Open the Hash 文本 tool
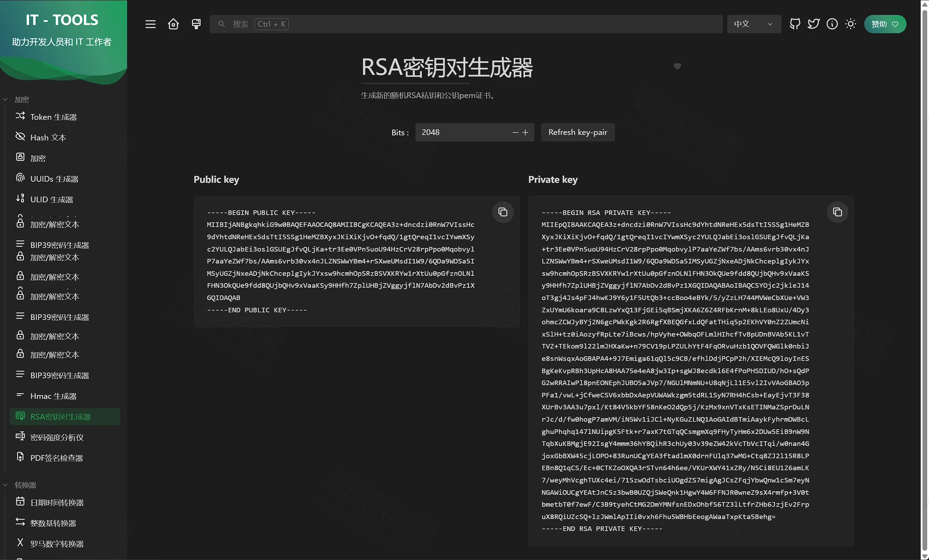 point(65,138)
